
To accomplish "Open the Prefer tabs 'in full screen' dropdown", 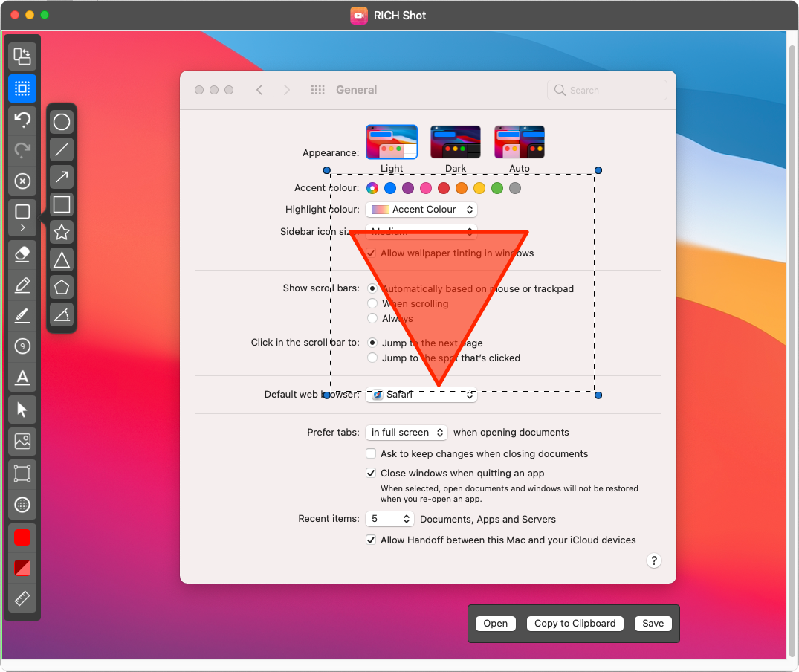I will 407,433.
